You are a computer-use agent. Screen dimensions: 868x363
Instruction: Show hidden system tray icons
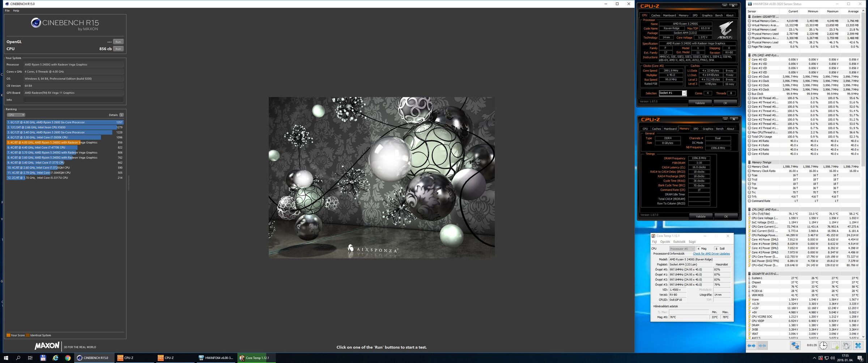pos(814,358)
